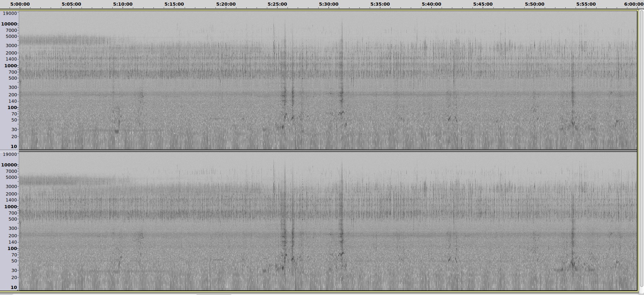644x295 pixels.
Task: Click the 5:15:00 timeline position
Action: point(174,4)
